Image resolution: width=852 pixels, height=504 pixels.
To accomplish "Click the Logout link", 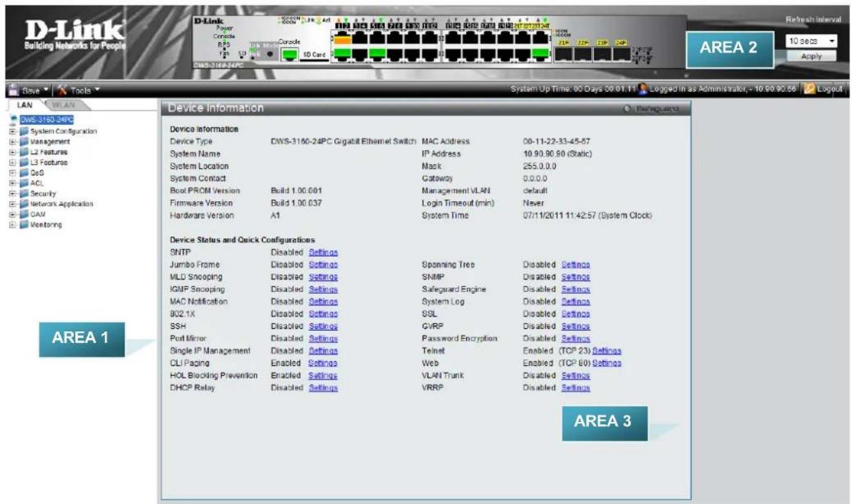I will pyautogui.click(x=830, y=90).
